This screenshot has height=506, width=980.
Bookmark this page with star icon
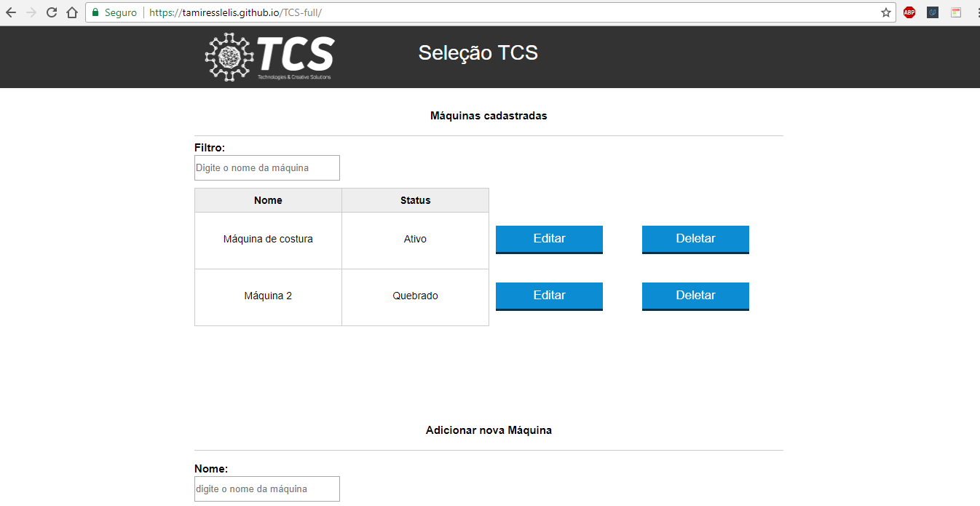point(886,12)
